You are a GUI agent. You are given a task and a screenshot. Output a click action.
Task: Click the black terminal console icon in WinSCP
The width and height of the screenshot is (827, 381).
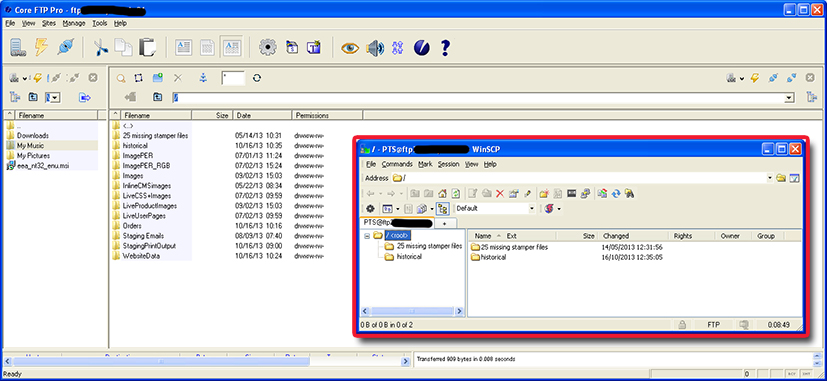coord(571,194)
